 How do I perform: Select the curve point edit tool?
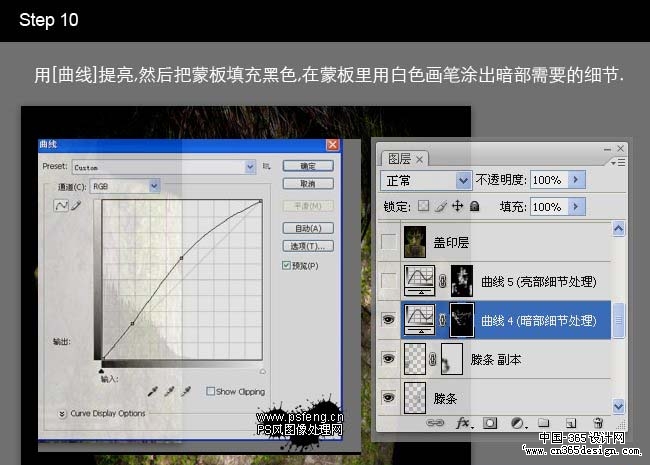coord(61,206)
